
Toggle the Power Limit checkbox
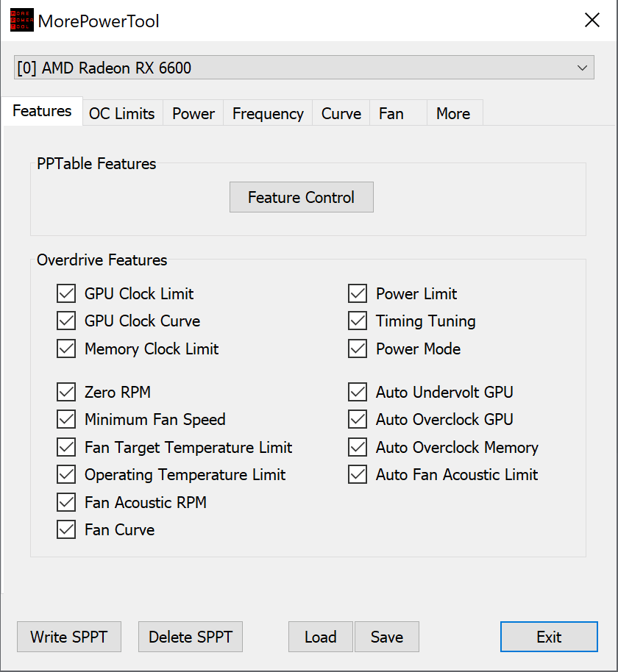358,294
